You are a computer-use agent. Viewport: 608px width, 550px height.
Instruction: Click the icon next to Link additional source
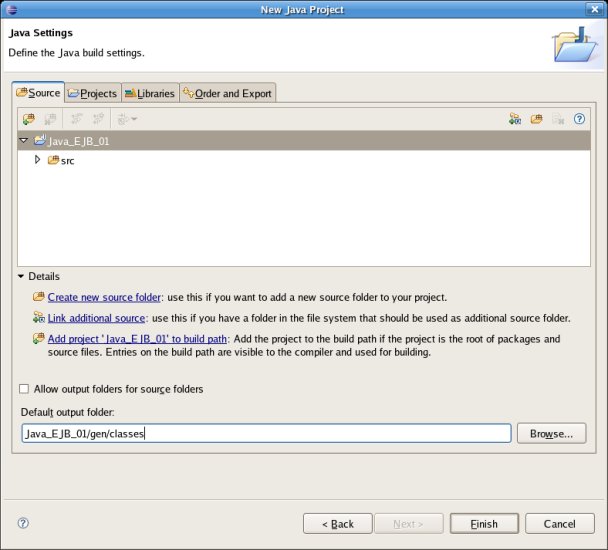click(38, 318)
